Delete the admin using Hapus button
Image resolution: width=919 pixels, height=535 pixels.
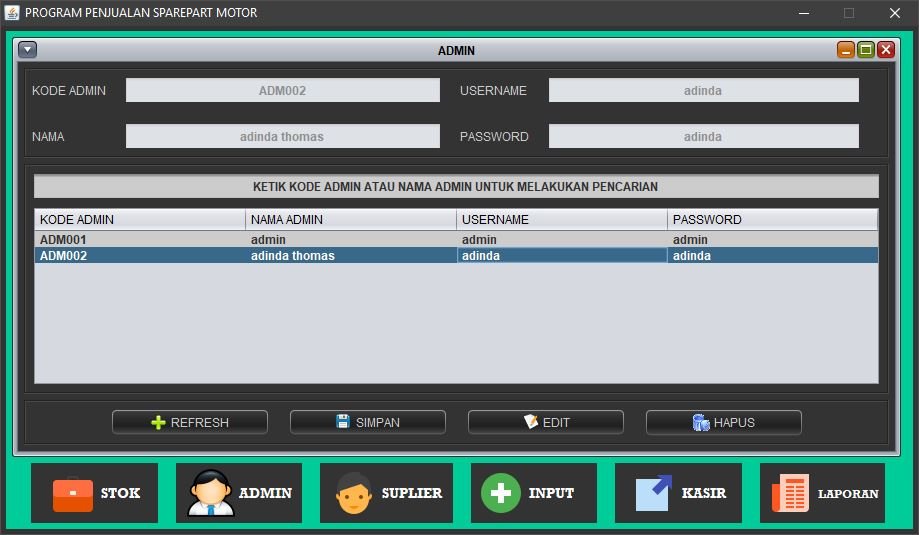[x=724, y=422]
